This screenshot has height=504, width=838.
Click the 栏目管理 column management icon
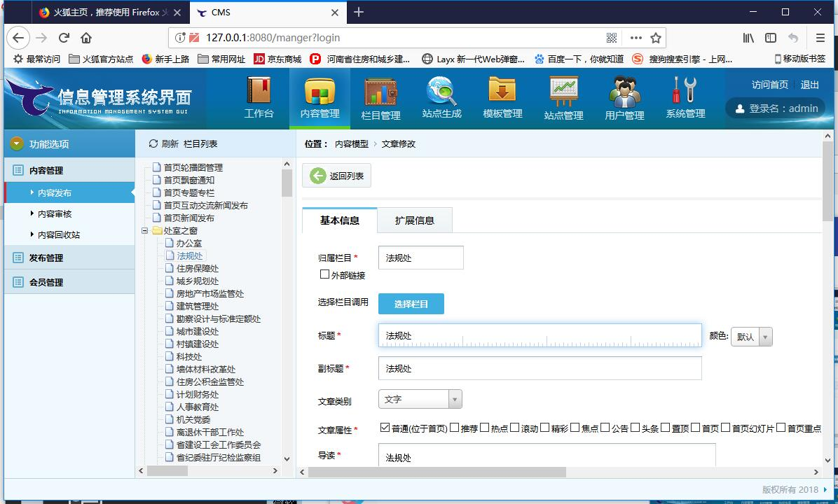pos(380,97)
